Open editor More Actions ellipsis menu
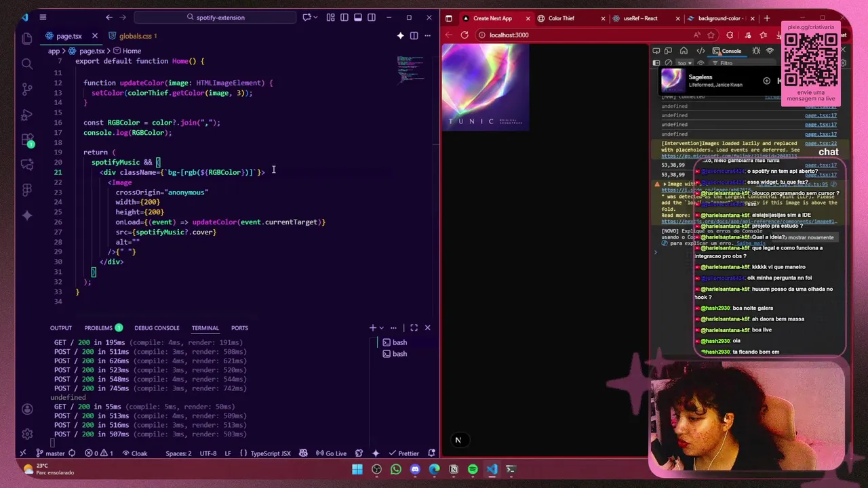The width and height of the screenshot is (868, 488). click(428, 36)
